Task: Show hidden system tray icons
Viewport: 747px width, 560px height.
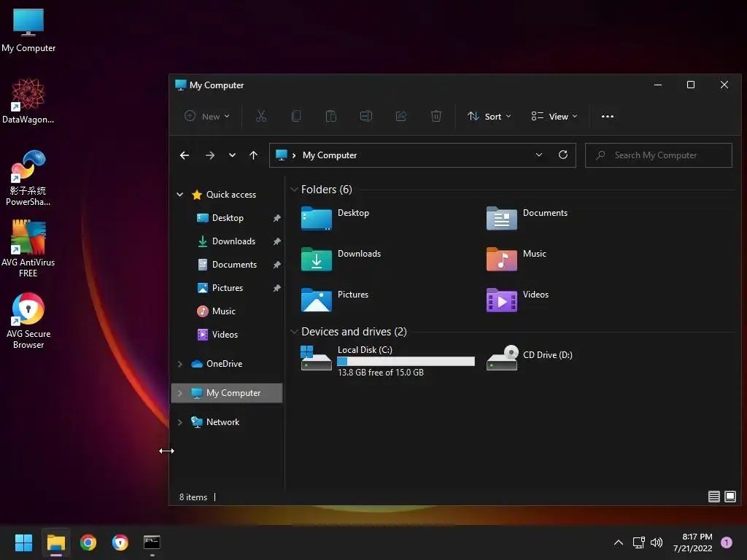Action: click(619, 542)
